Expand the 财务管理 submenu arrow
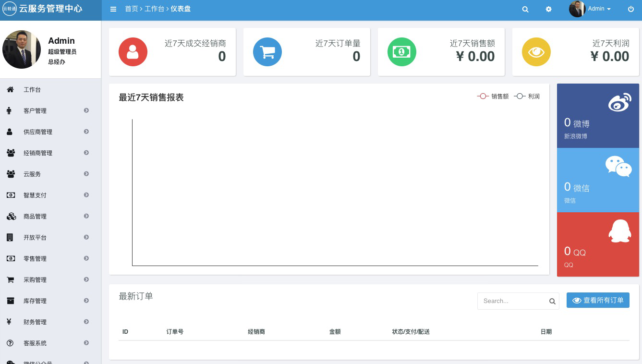642x364 pixels. pos(86,322)
